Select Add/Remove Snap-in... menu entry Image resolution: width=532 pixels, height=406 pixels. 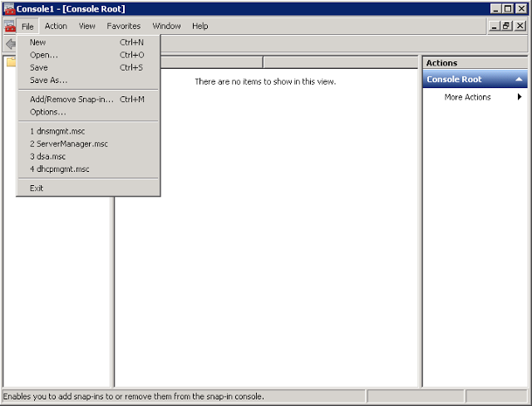click(x=88, y=100)
